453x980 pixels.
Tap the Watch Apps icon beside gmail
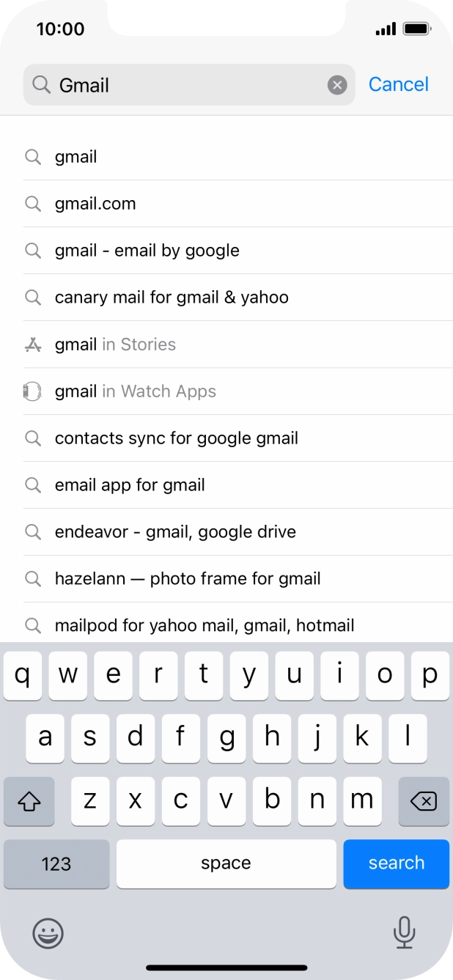33,391
